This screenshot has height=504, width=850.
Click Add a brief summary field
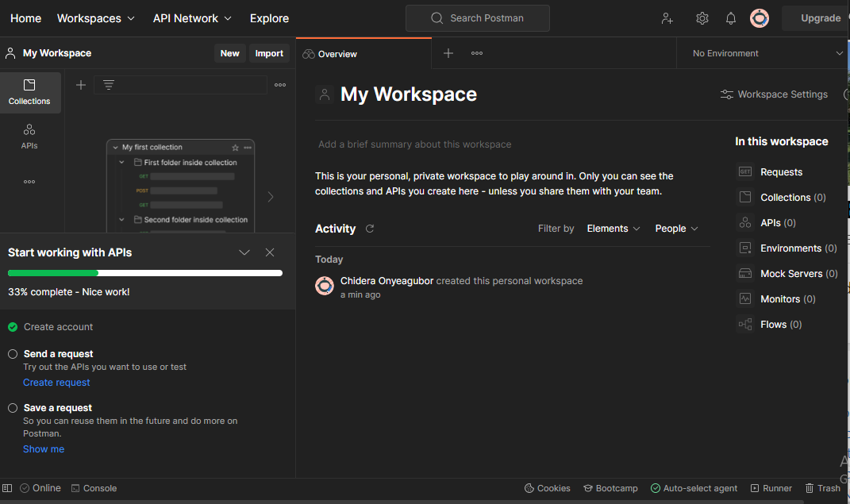point(415,144)
